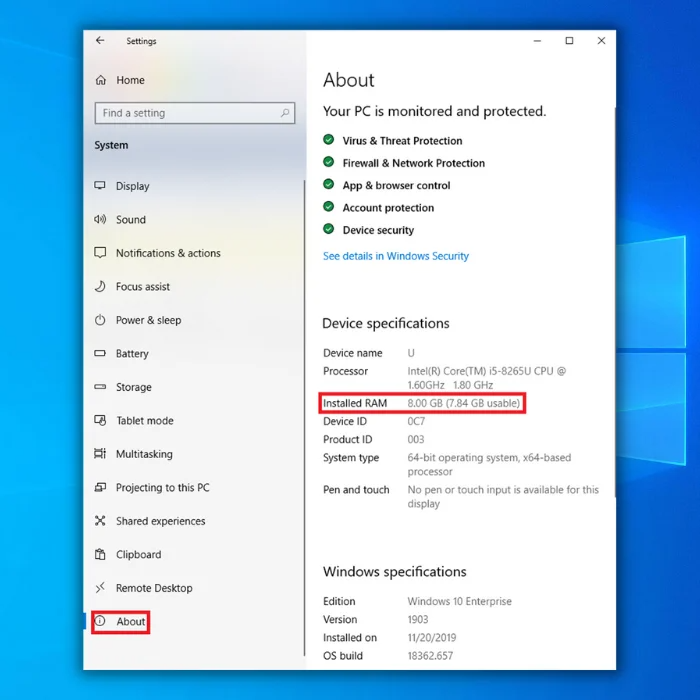
Task: Click the Battery icon in sidebar
Action: pyautogui.click(x=100, y=353)
